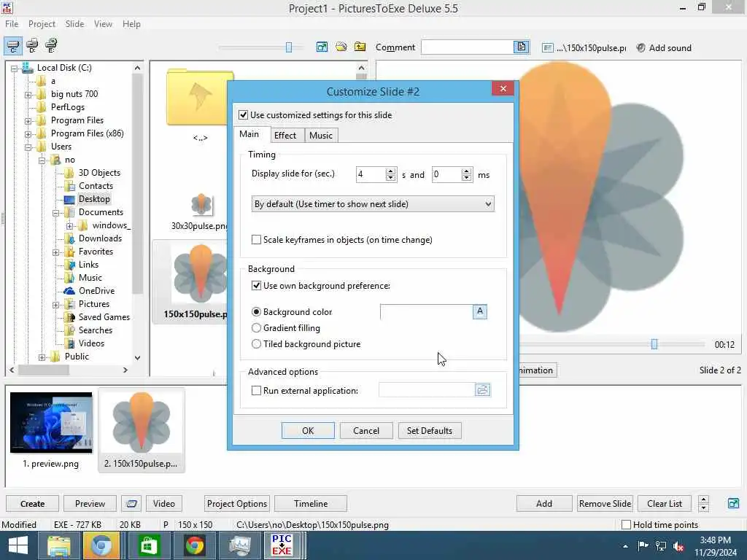The height and width of the screenshot is (560, 747).
Task: Open File Explorer from the taskbar
Action: click(x=59, y=545)
